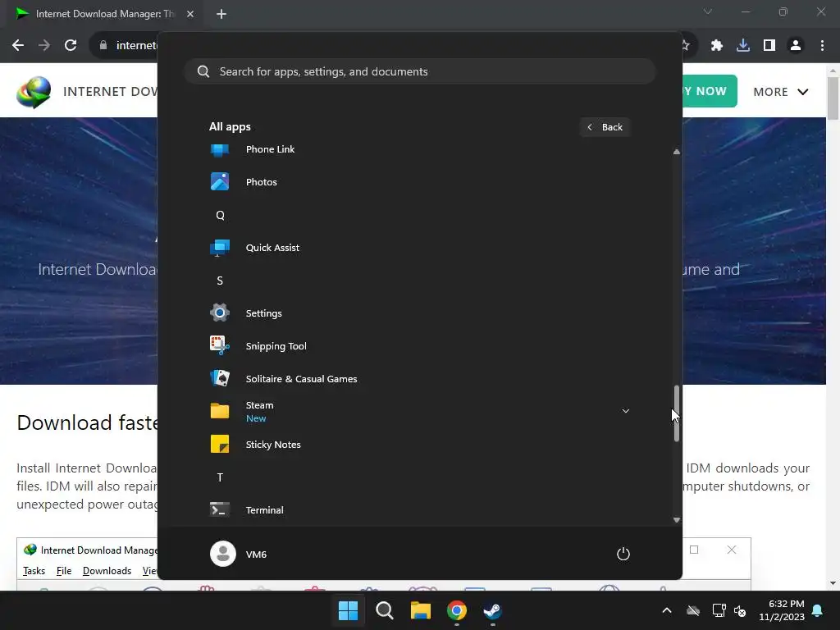This screenshot has width=840, height=630.
Task: Launch the Photos app
Action: 419,182
